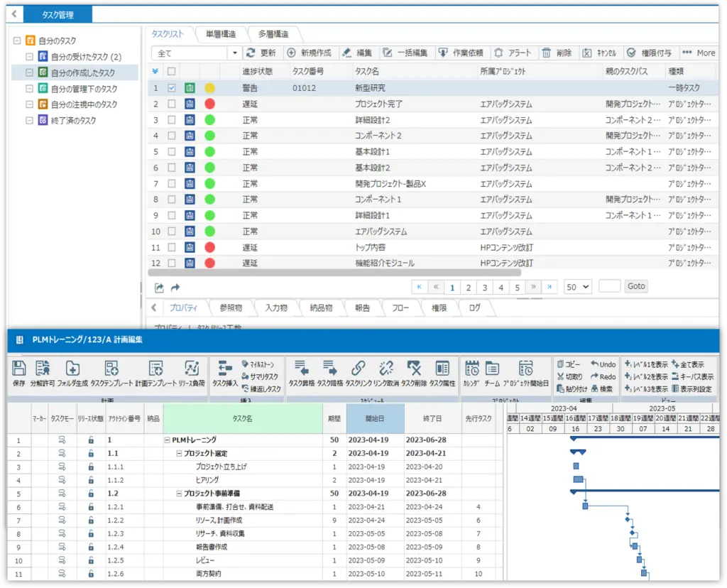Image resolution: width=727 pixels, height=588 pixels.
Task: Tick the checkbox for row 詳細設計2
Action: tap(172, 120)
